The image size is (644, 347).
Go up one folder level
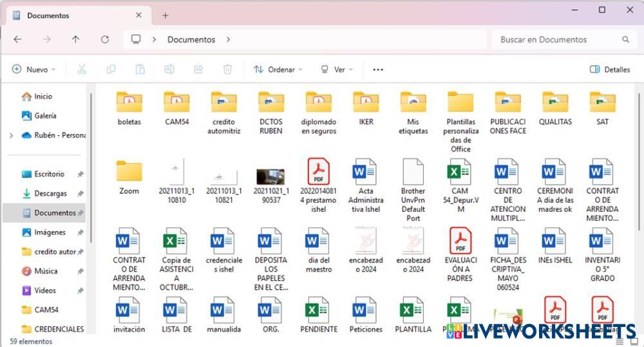point(75,39)
